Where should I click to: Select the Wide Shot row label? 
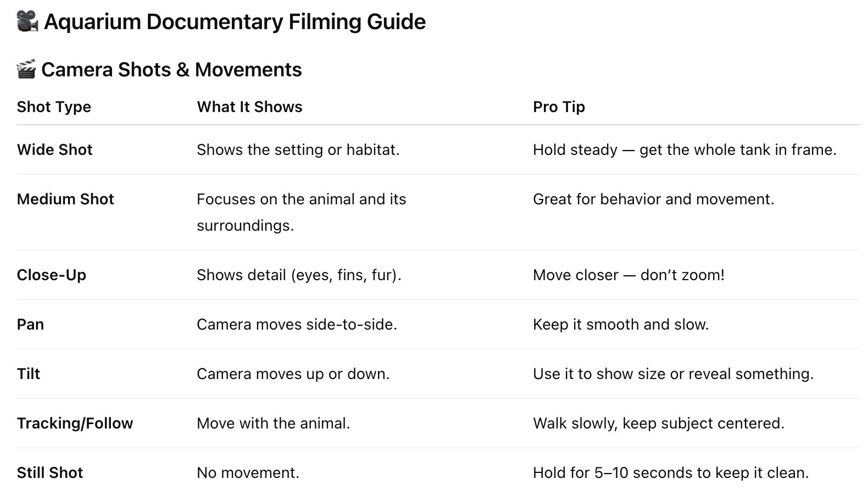coord(54,149)
